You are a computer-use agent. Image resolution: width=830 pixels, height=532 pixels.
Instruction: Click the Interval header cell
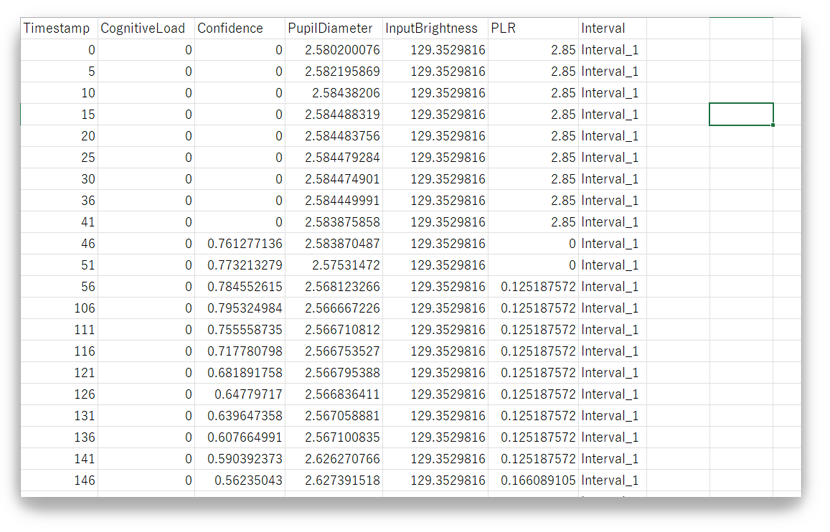[x=612, y=28]
